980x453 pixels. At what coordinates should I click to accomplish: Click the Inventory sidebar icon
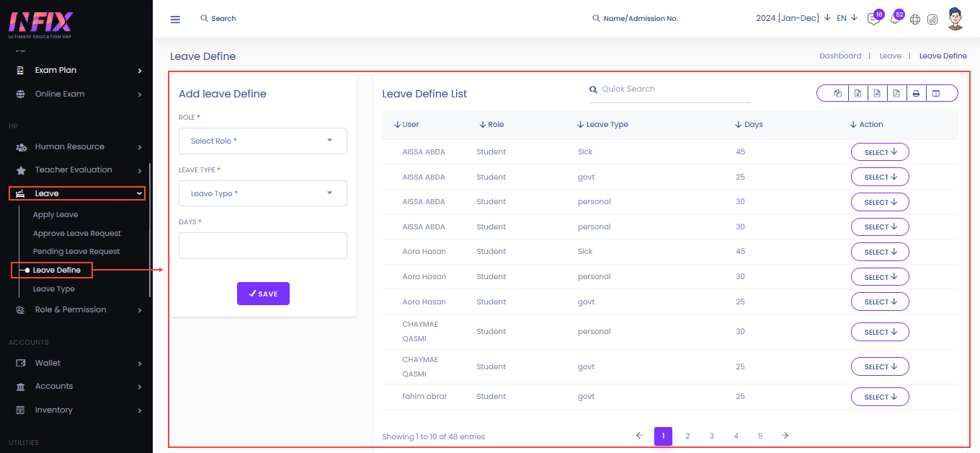click(21, 410)
